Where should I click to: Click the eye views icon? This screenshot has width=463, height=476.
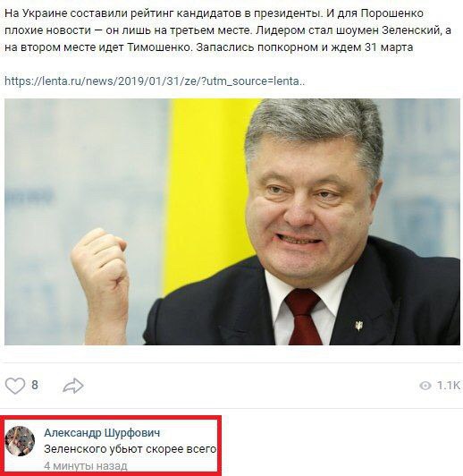[425, 386]
